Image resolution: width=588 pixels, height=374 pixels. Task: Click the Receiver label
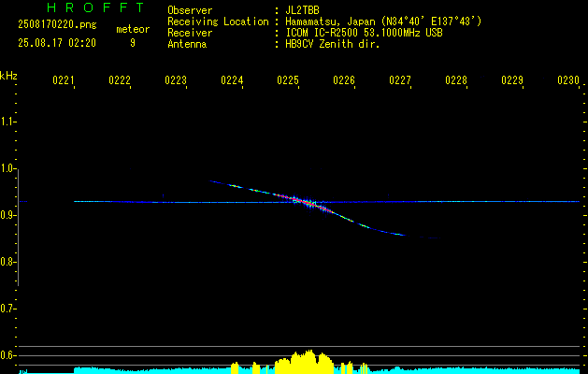190,33
